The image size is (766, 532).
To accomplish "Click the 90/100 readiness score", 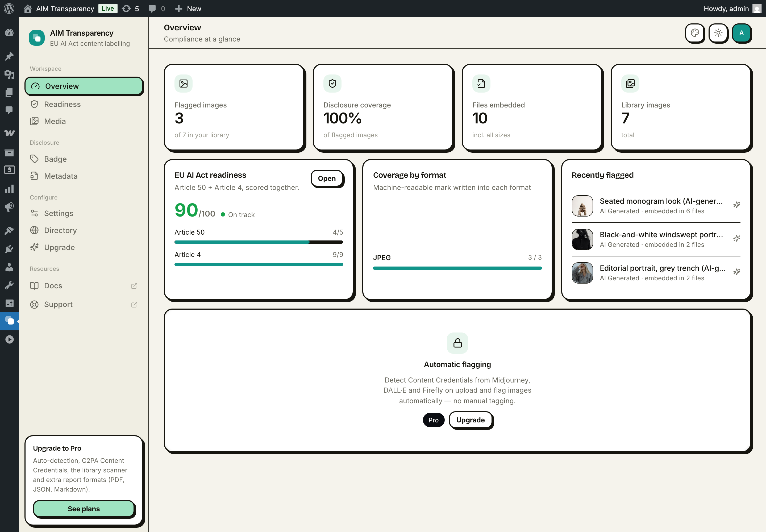I will pyautogui.click(x=195, y=211).
